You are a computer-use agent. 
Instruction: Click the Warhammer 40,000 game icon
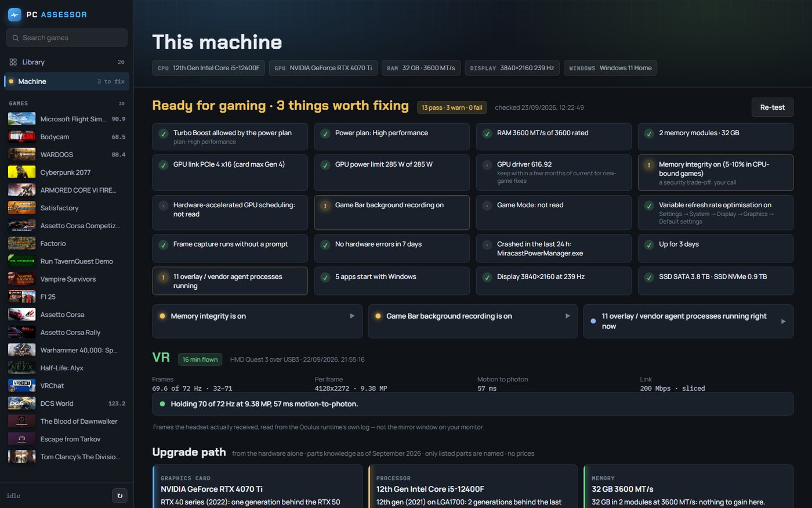(21, 350)
